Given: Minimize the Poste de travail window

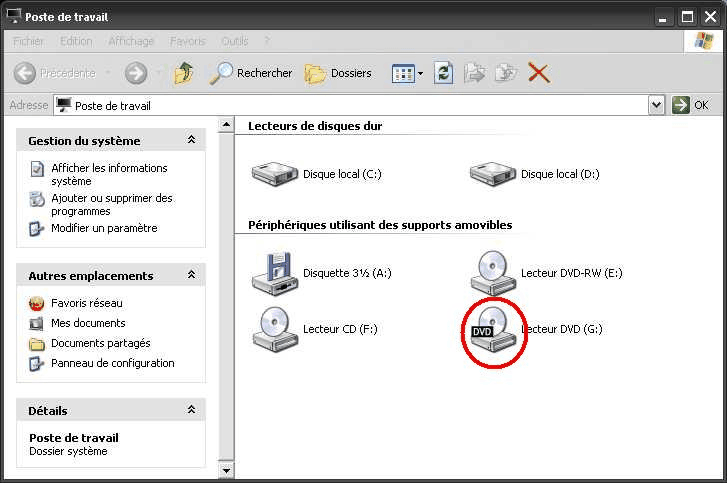Looking at the screenshot, I should point(663,18).
